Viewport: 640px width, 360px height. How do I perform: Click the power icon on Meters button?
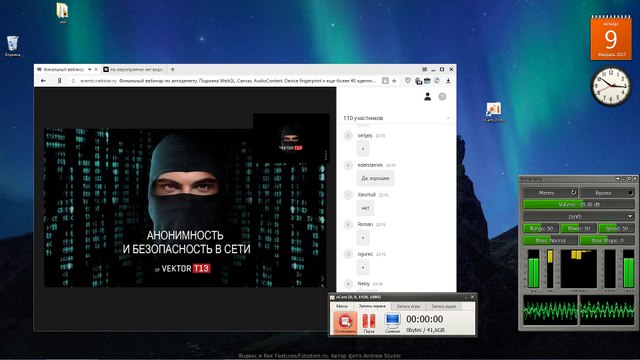coord(573,193)
